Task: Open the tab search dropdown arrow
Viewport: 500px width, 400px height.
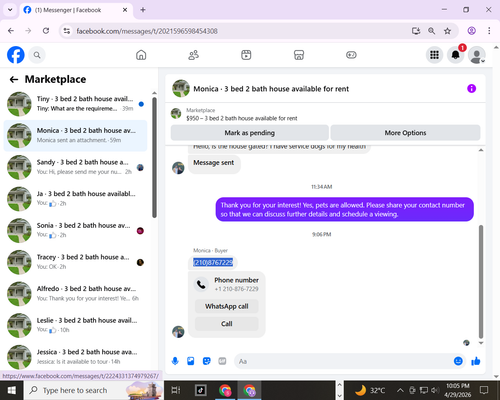Action: pyautogui.click(x=10, y=10)
